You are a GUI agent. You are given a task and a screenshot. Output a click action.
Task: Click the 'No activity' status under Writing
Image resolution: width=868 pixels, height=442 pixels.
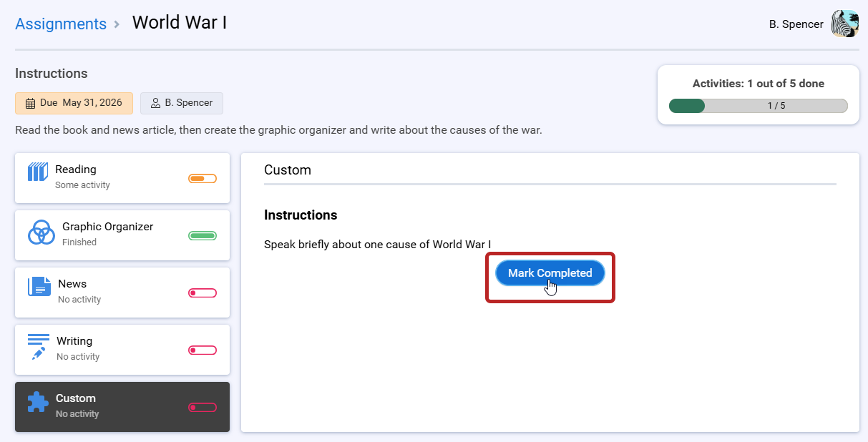click(78, 357)
